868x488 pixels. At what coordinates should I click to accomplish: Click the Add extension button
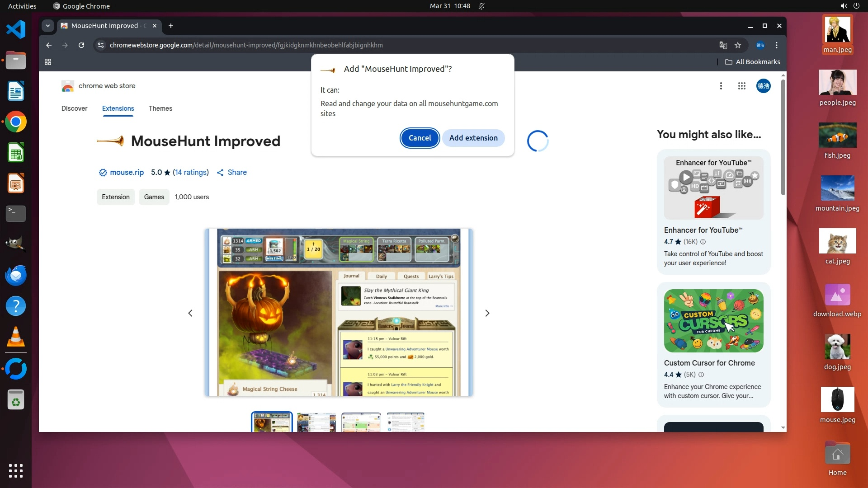473,138
